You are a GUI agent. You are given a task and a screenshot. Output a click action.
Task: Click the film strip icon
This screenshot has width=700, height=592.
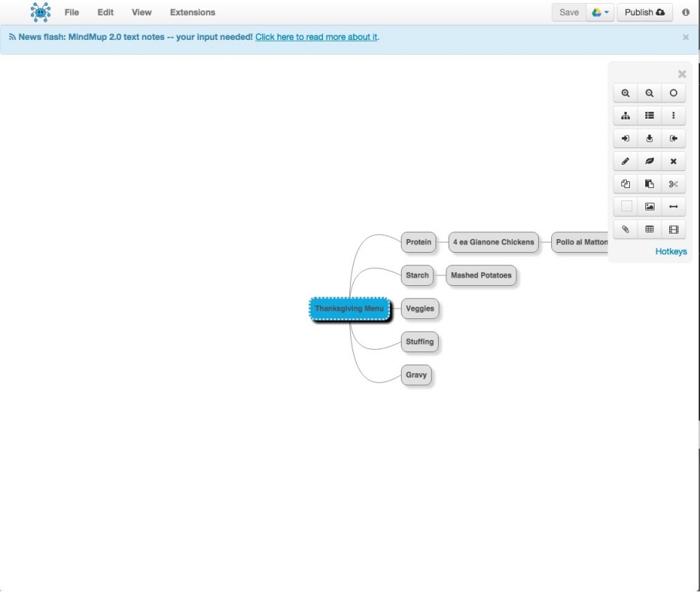[673, 230]
